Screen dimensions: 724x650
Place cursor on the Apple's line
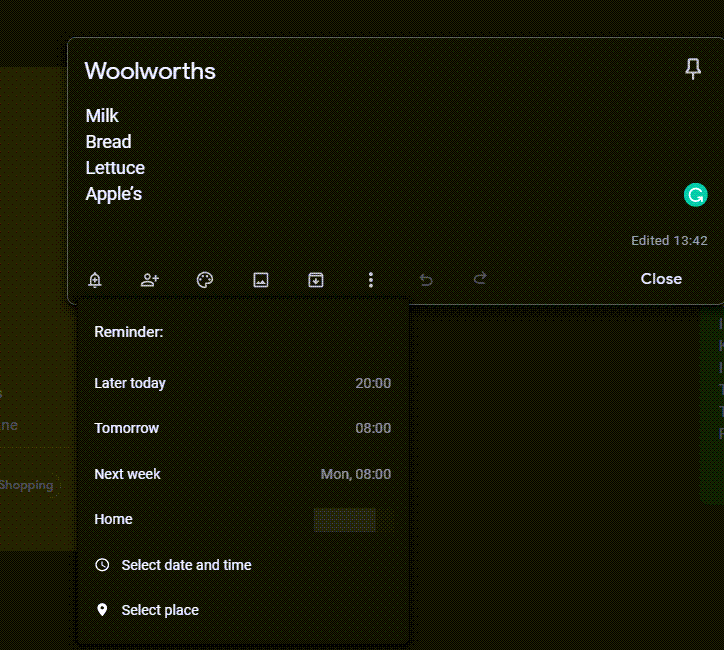[x=114, y=194]
